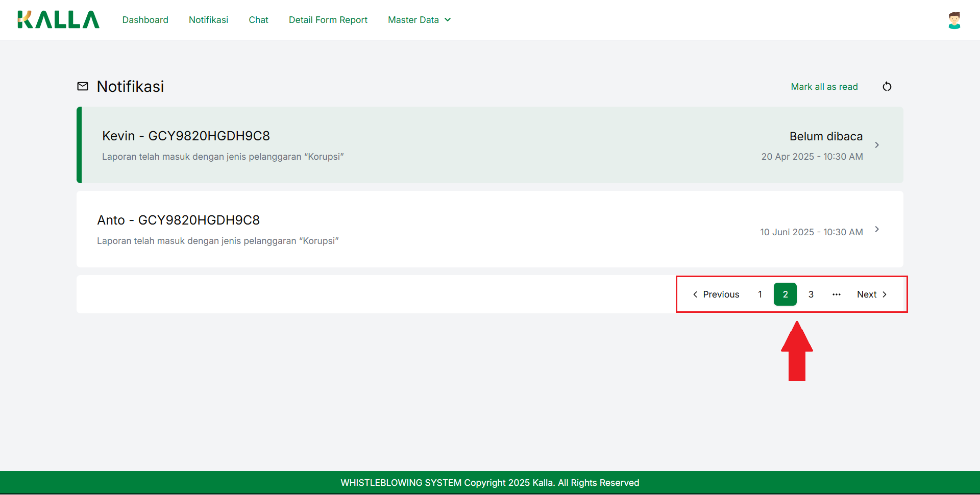Select page 1 in pagination
Image resolution: width=980 pixels, height=495 pixels.
(760, 294)
